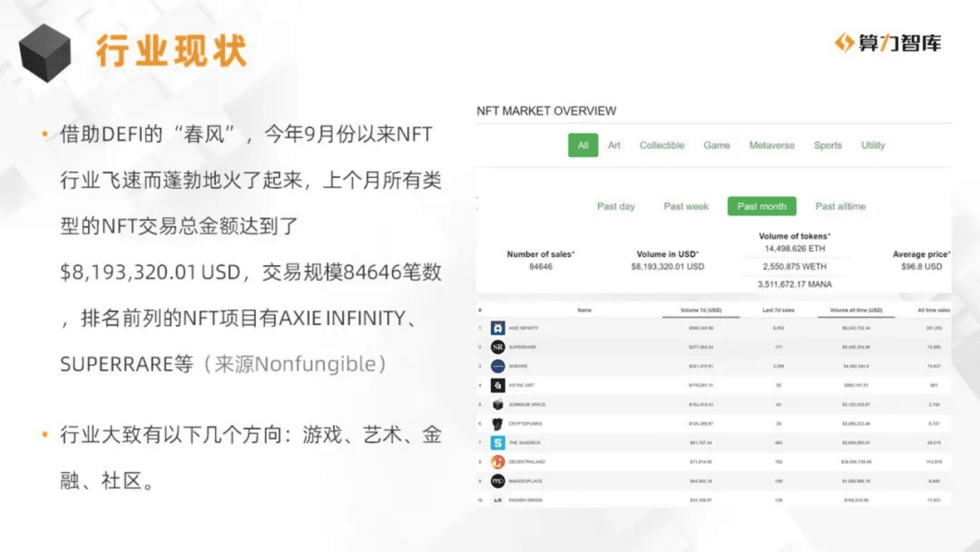Open Somnium Space via its cube logo
Image resolution: width=980 pixels, height=552 pixels.
click(x=497, y=404)
